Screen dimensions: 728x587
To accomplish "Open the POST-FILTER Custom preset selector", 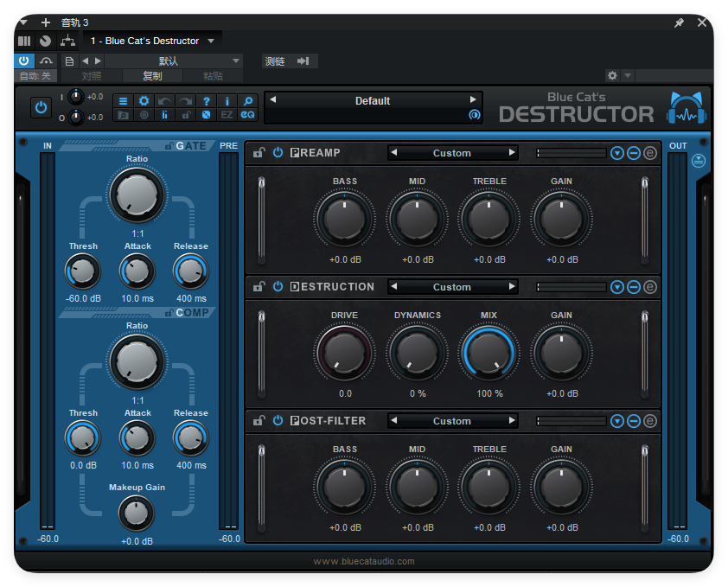I will point(452,421).
